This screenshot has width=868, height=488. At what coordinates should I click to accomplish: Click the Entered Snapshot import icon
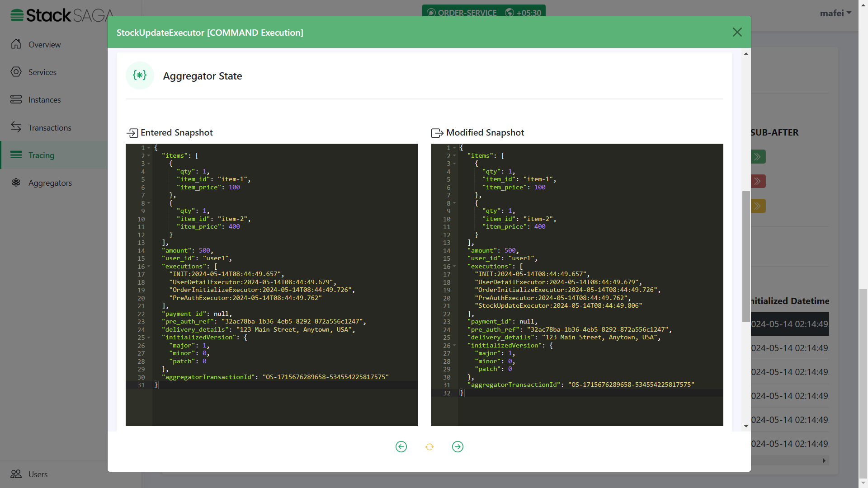tap(131, 132)
